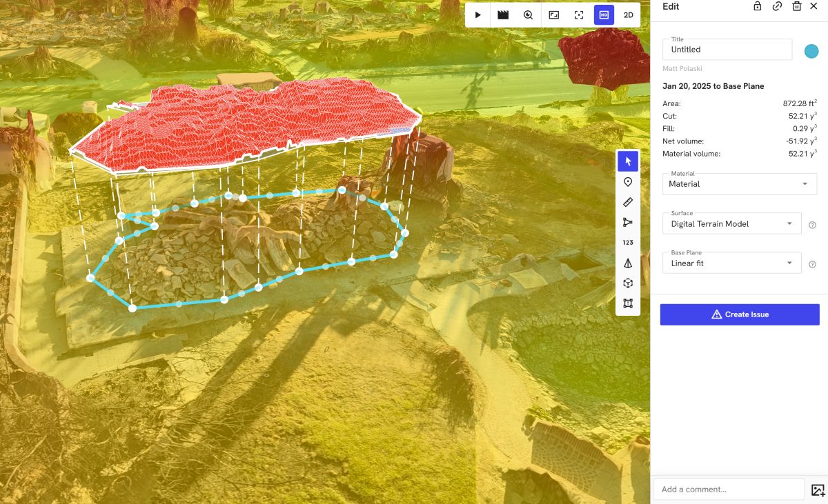Toggle the HD quality mode

pyautogui.click(x=604, y=14)
